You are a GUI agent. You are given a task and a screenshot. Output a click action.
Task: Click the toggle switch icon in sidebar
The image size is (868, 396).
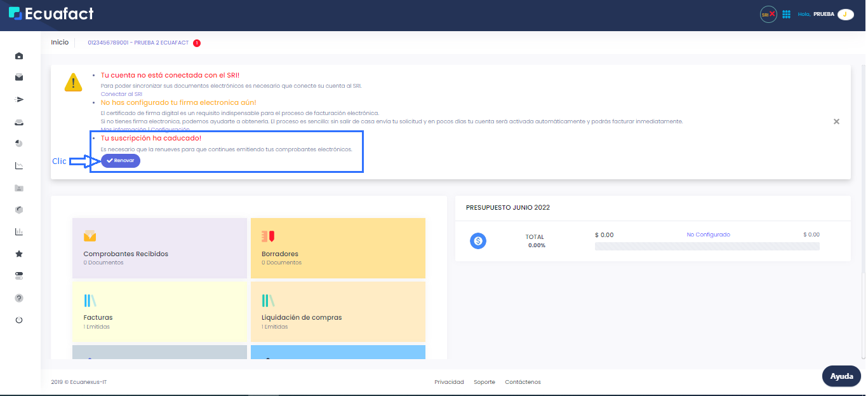[19, 276]
